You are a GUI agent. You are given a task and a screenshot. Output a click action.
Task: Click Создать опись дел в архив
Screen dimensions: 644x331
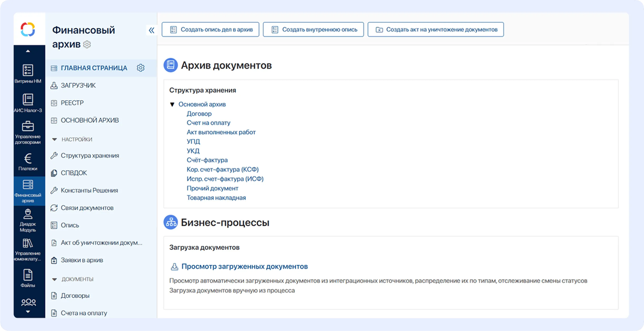click(210, 29)
